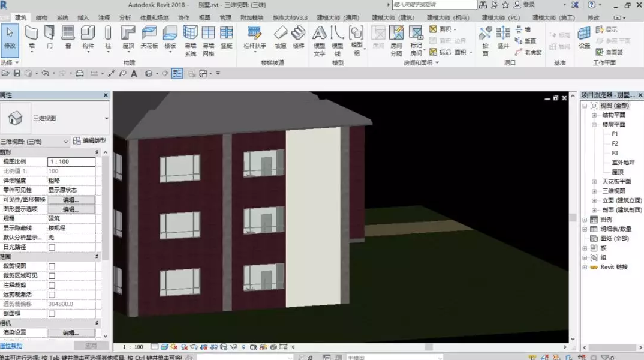Toggle the 裁剪视图 checkbox
This screenshot has height=360, width=644.
tap(52, 266)
